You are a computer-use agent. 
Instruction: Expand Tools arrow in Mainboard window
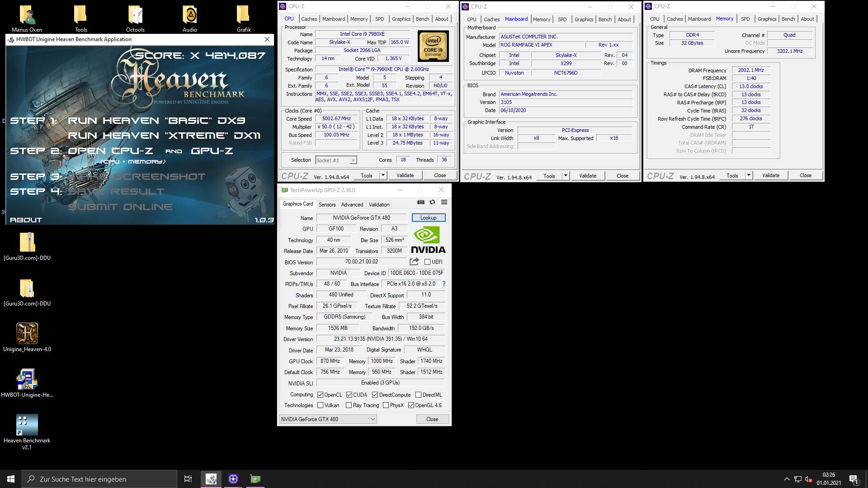566,176
